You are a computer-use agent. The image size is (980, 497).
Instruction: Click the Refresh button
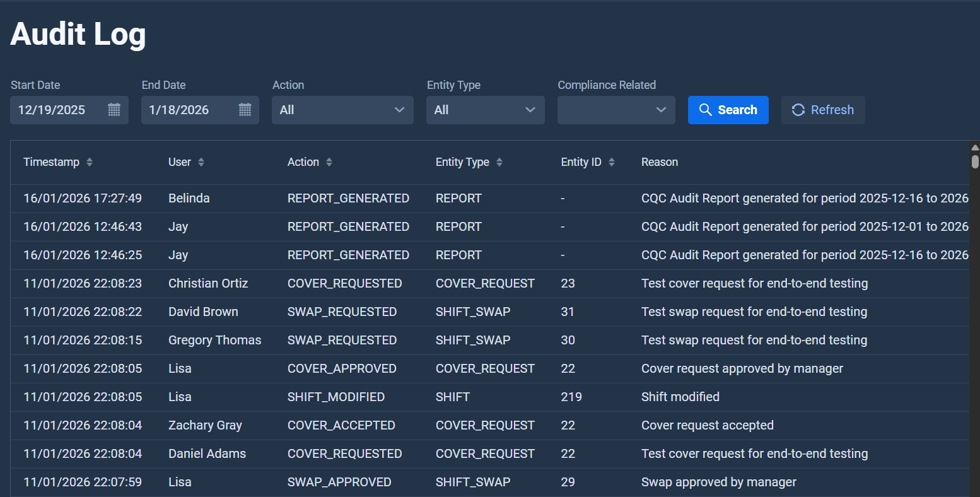(823, 110)
